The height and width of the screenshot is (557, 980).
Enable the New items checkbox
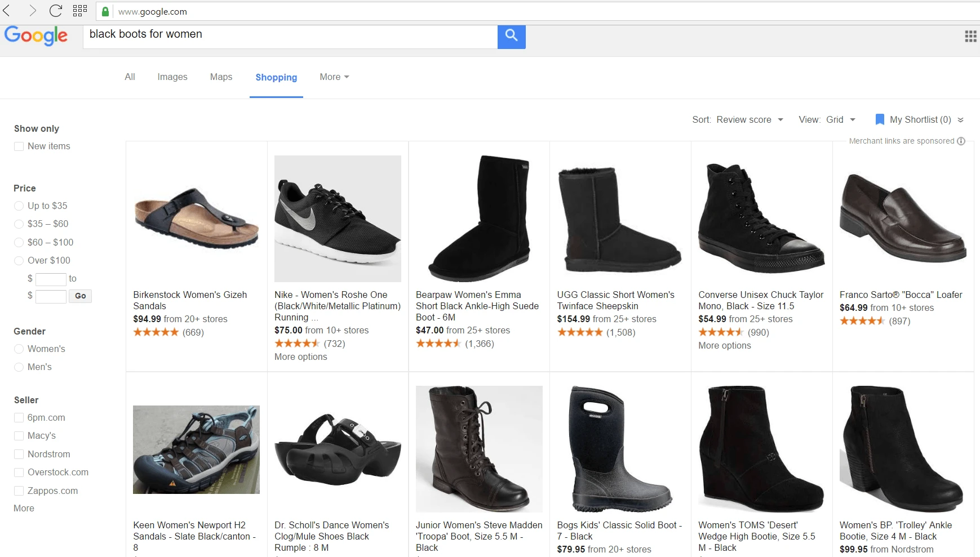pyautogui.click(x=19, y=146)
